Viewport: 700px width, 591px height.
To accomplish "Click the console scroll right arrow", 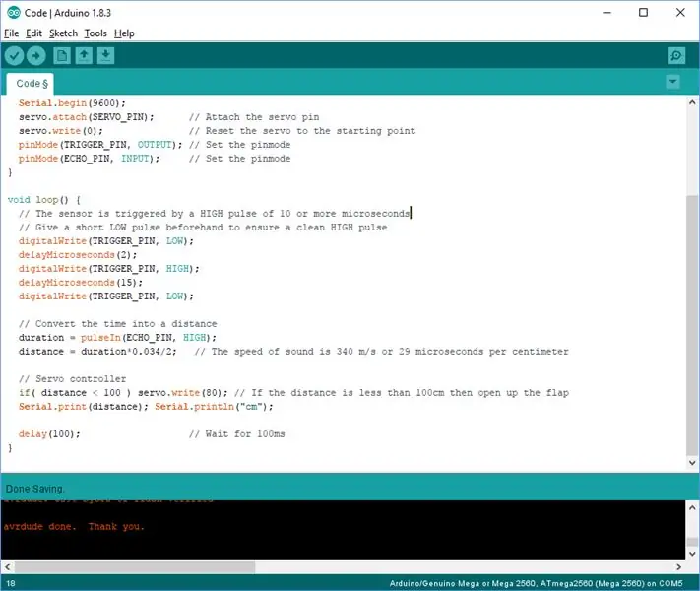I will point(679,567).
